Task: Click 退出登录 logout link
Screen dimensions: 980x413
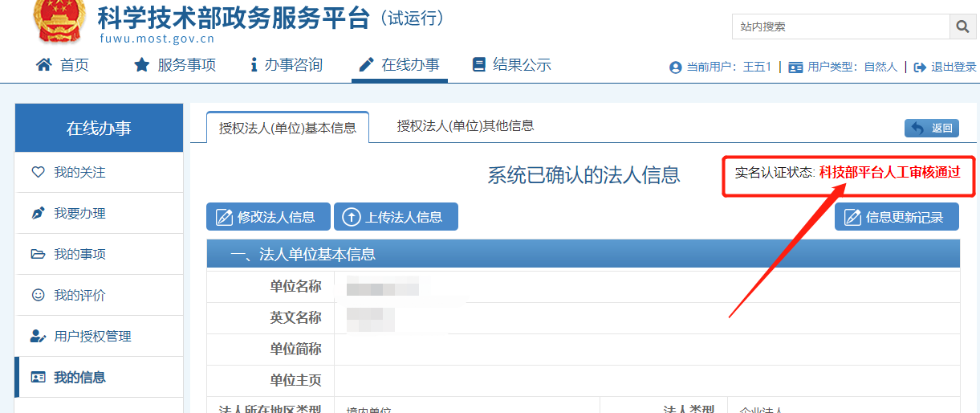Action: pos(945,67)
